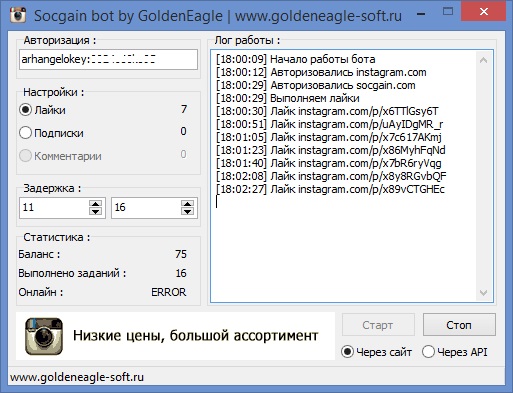Click the log scrollbar down arrow
Viewport: 513px width, 393px height.
[483, 293]
